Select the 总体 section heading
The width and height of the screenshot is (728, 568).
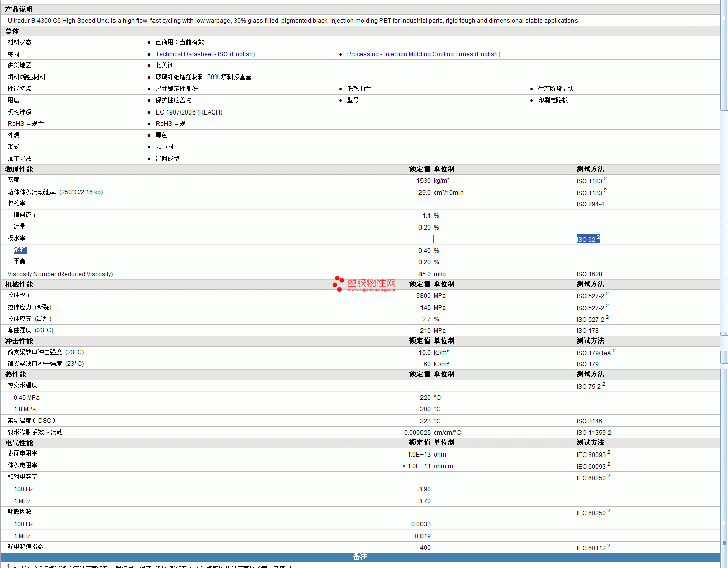pyautogui.click(x=12, y=31)
